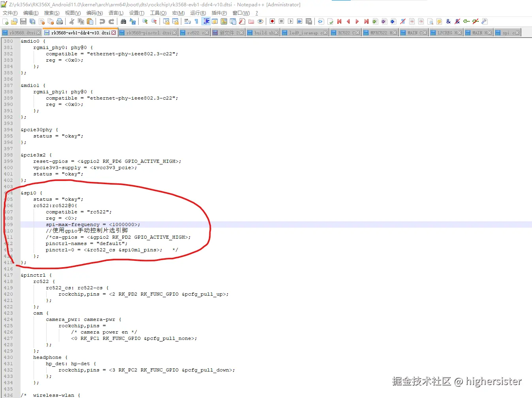Click the red double-right arrow icon
Image resolution: width=532 pixels, height=398 pixels.
point(367,21)
